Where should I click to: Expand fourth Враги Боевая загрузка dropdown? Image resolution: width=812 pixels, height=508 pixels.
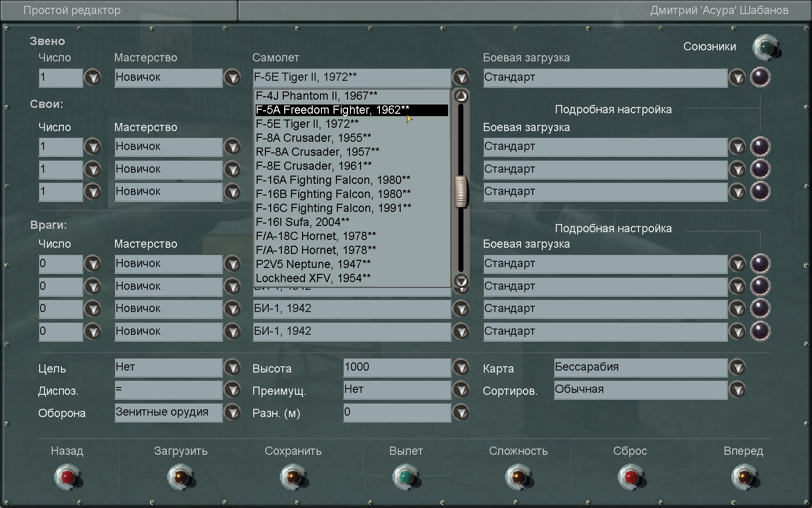pyautogui.click(x=738, y=331)
